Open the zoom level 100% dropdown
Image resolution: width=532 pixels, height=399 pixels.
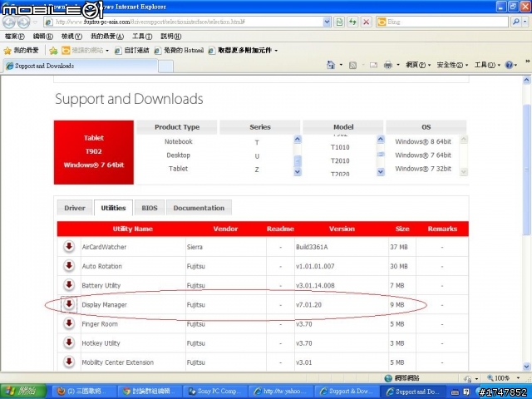point(518,378)
